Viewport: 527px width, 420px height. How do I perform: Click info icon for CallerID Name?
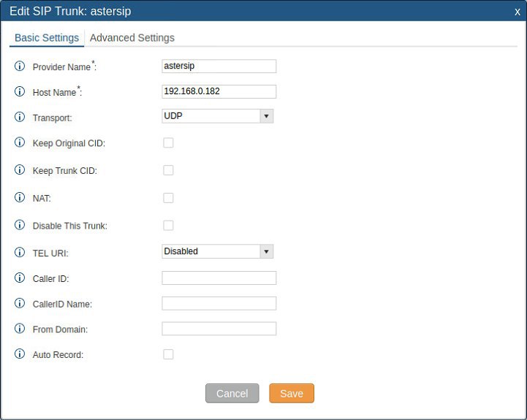tap(20, 303)
